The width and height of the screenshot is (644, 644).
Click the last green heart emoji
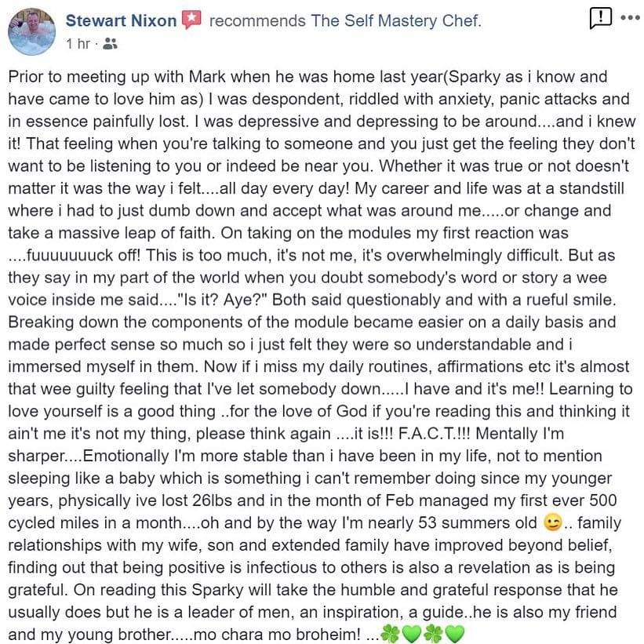(455, 635)
